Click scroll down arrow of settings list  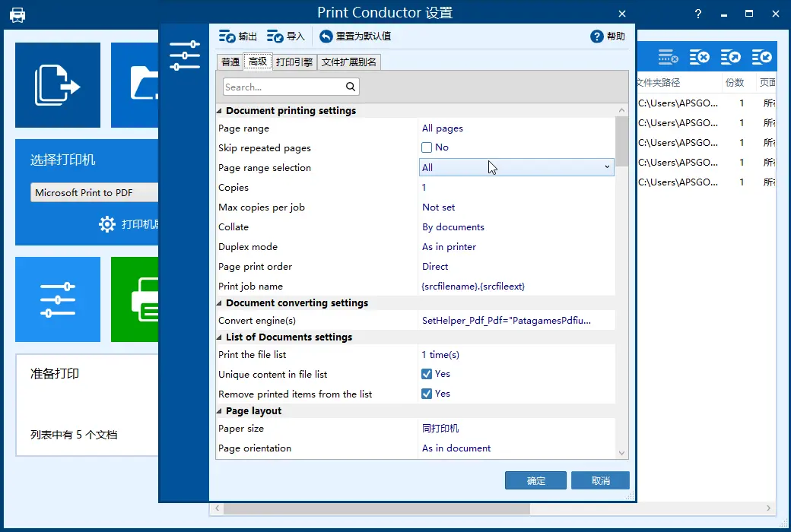[x=621, y=453]
